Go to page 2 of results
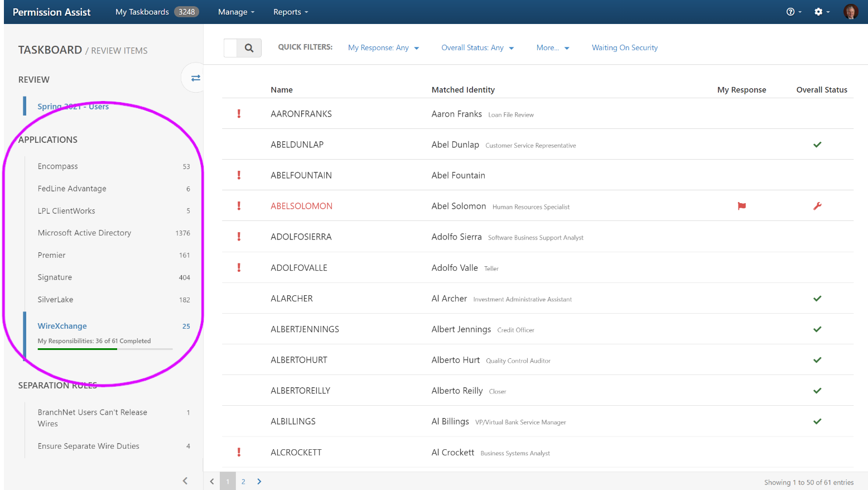Image resolution: width=868 pixels, height=490 pixels. pyautogui.click(x=243, y=482)
